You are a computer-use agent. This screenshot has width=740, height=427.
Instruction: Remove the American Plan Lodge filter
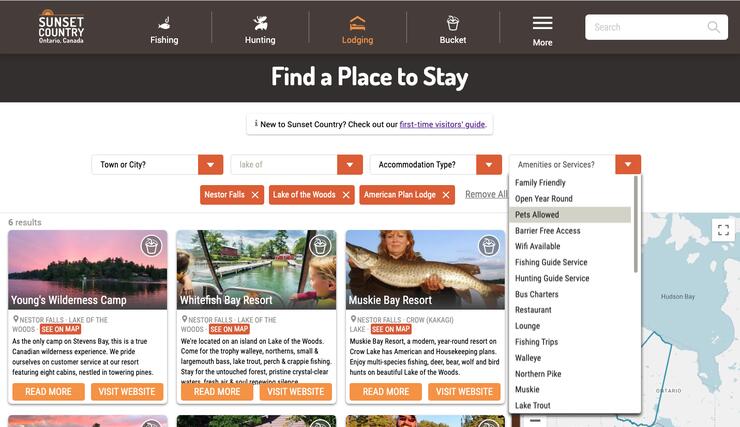pos(446,195)
